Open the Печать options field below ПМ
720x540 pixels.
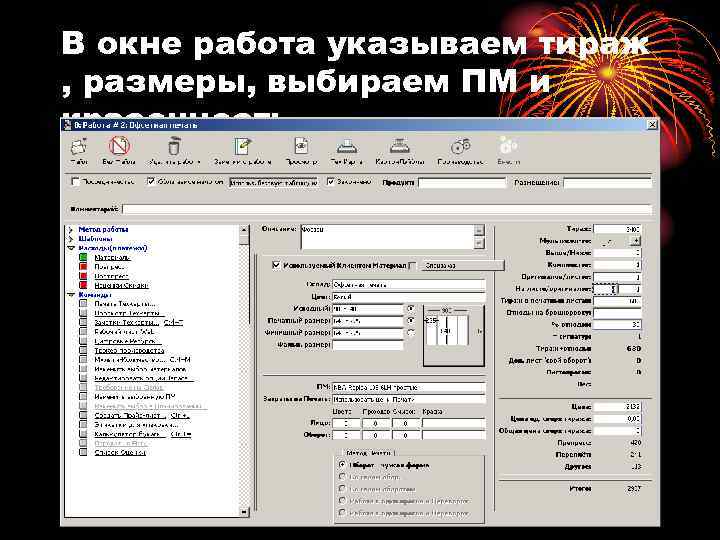coord(409,399)
